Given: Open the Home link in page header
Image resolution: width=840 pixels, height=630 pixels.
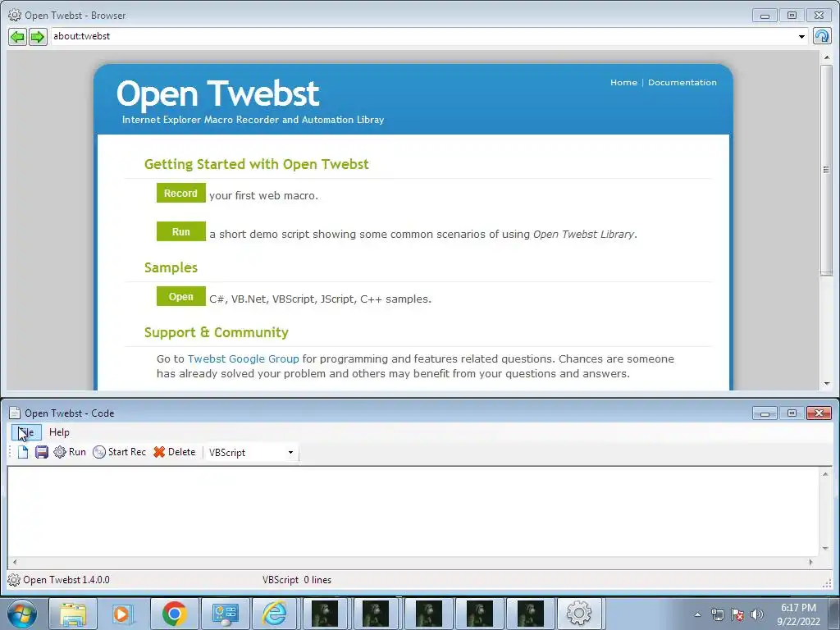Looking at the screenshot, I should [x=623, y=83].
